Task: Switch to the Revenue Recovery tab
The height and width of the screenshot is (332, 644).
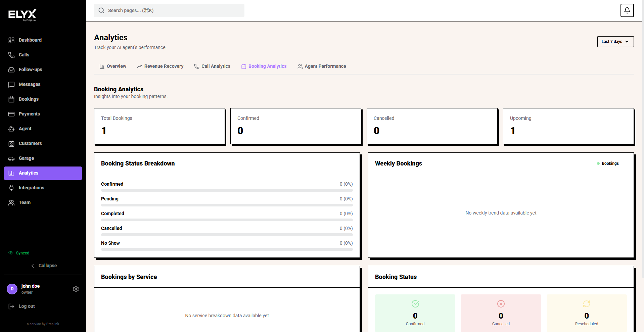Action: point(160,66)
